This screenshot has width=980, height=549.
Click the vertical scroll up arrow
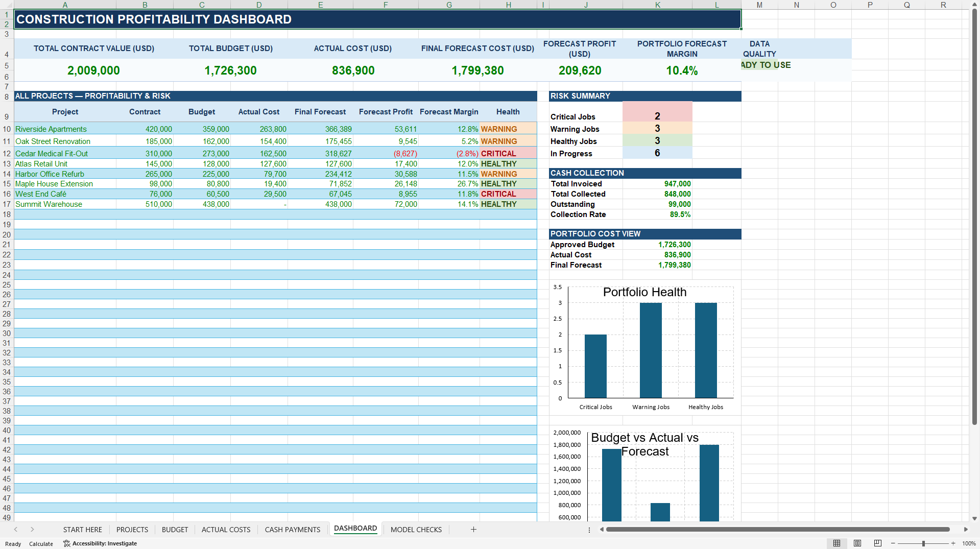click(x=974, y=4)
